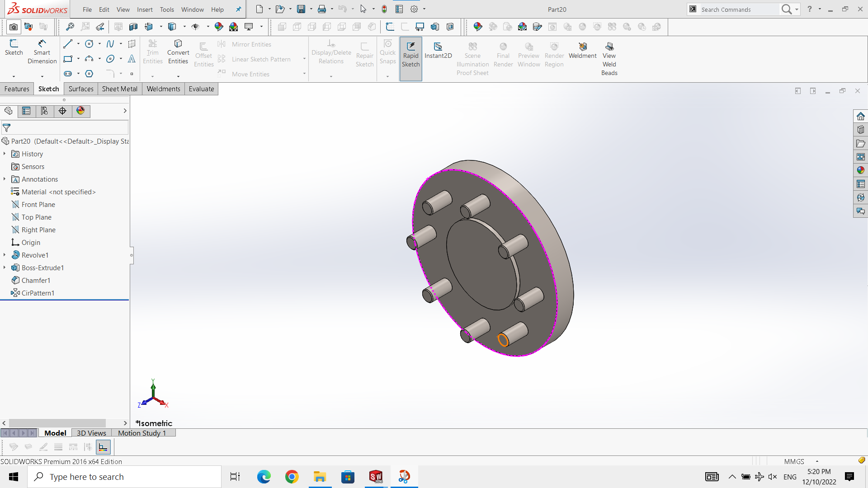Open SOLIDWORKS Resources home task pane
Screen dimensions: 868x488
[x=860, y=116]
